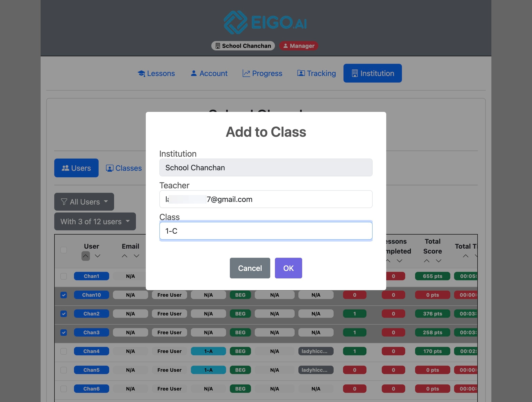The height and width of the screenshot is (402, 532).
Task: Sort Email column ascending arrow
Action: (125, 256)
